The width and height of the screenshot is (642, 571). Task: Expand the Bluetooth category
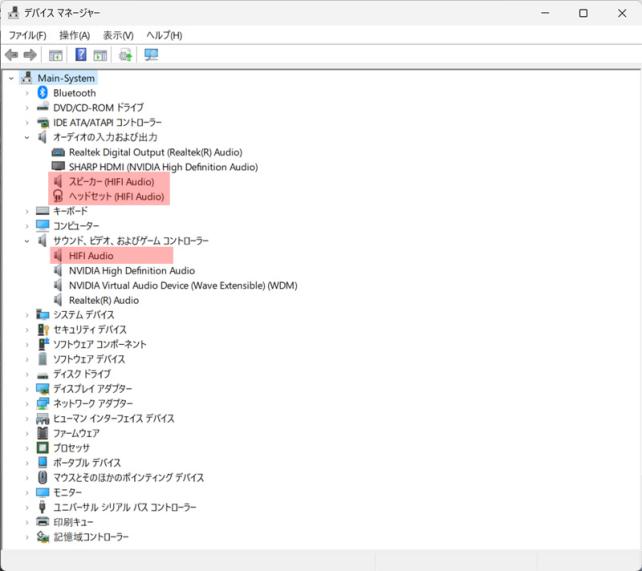(27, 93)
